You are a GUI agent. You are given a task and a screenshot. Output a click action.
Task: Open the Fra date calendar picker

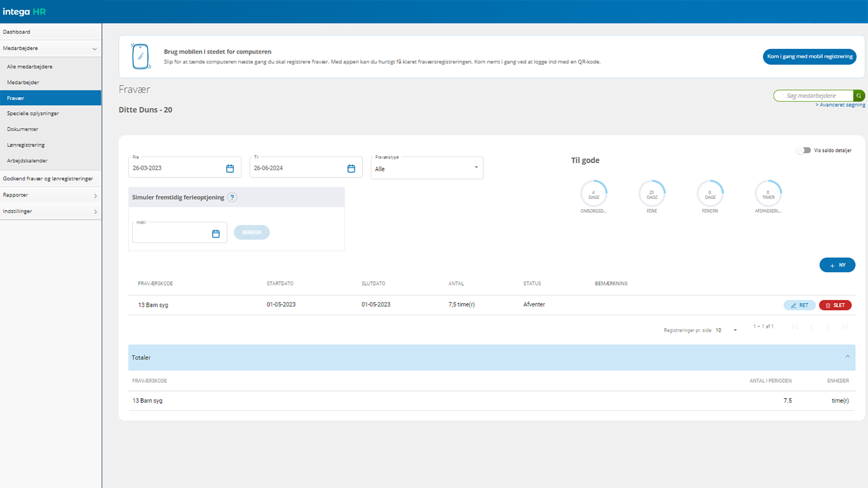point(230,169)
